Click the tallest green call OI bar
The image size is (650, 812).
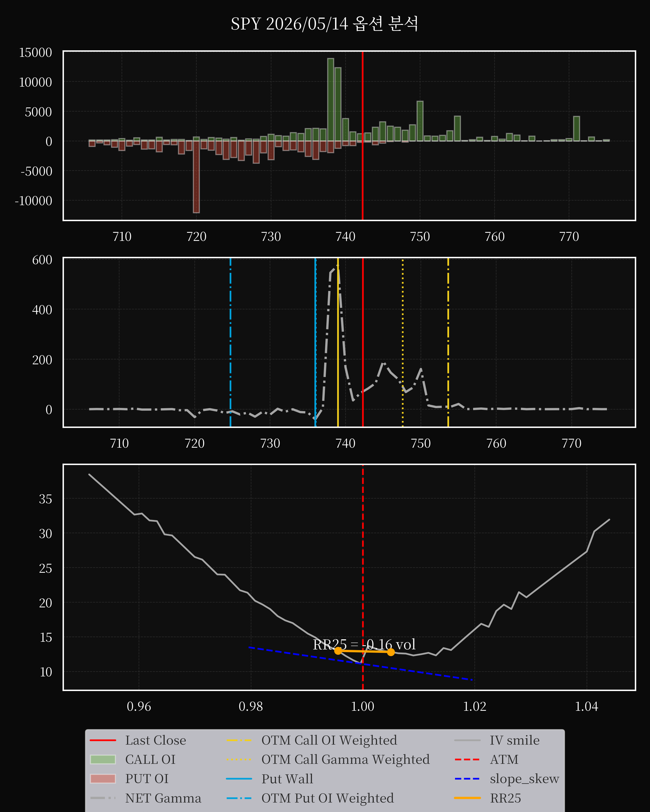coord(330,99)
